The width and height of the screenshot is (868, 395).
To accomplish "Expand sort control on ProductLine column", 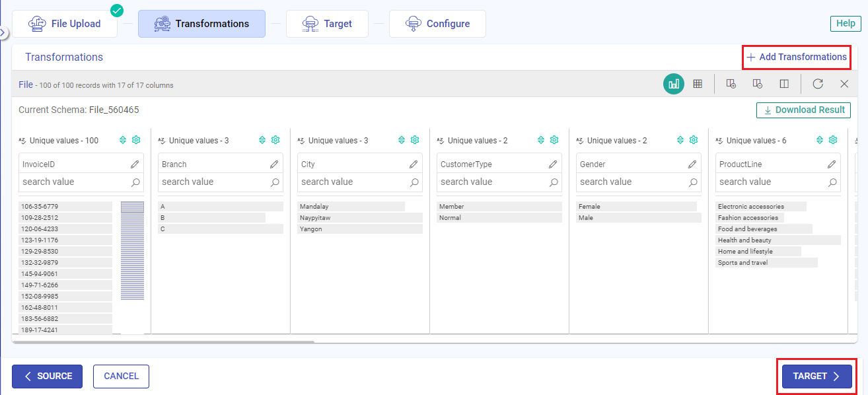I will pyautogui.click(x=819, y=140).
